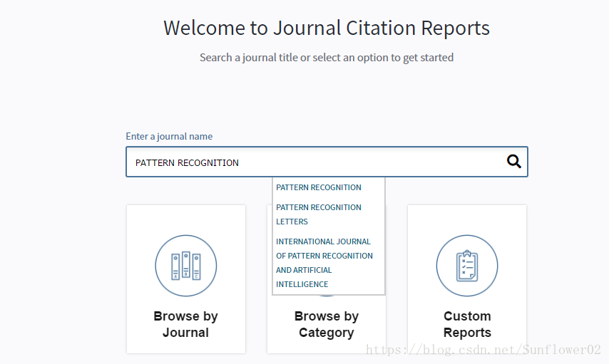Choose International Journal of Pattern Recognition suggestion
This screenshot has width=609, height=364.
(x=324, y=263)
